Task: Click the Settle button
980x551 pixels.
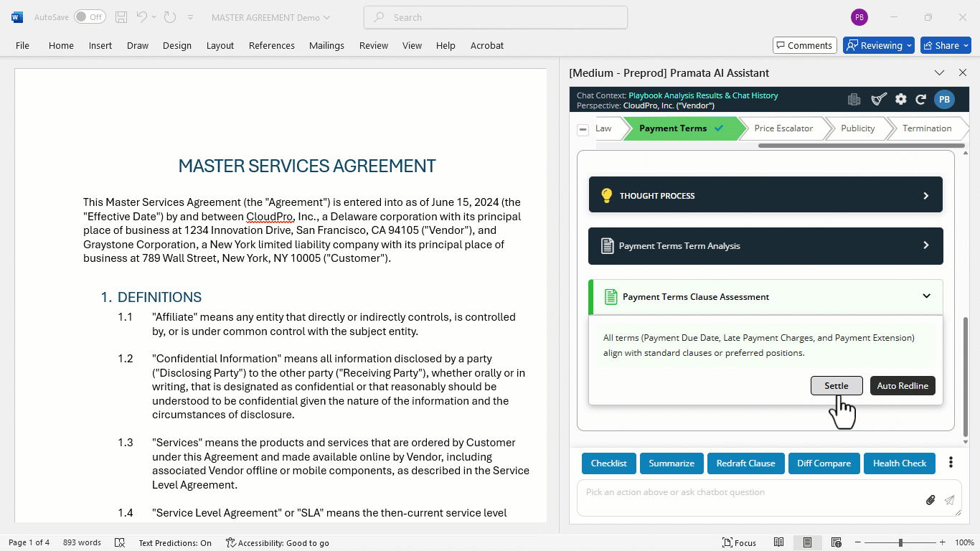Action: point(837,385)
